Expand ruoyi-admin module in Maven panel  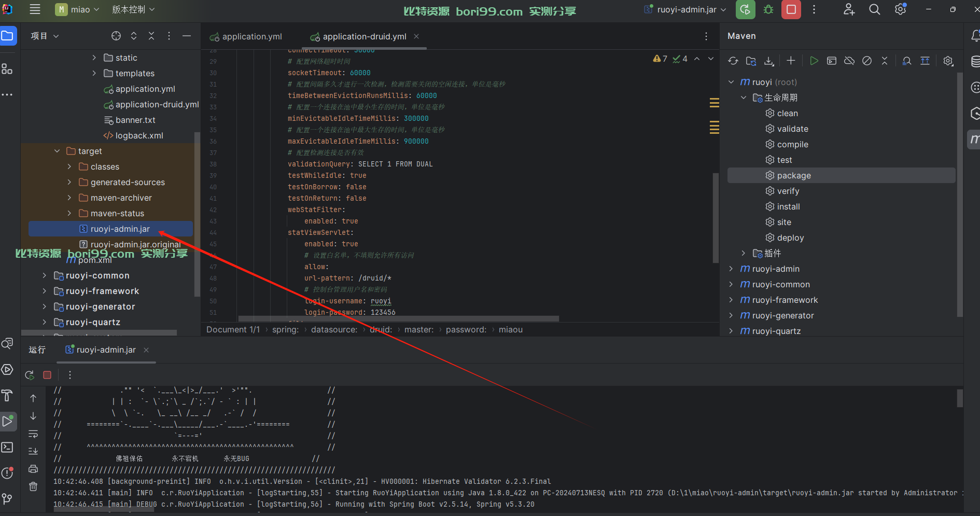tap(731, 269)
